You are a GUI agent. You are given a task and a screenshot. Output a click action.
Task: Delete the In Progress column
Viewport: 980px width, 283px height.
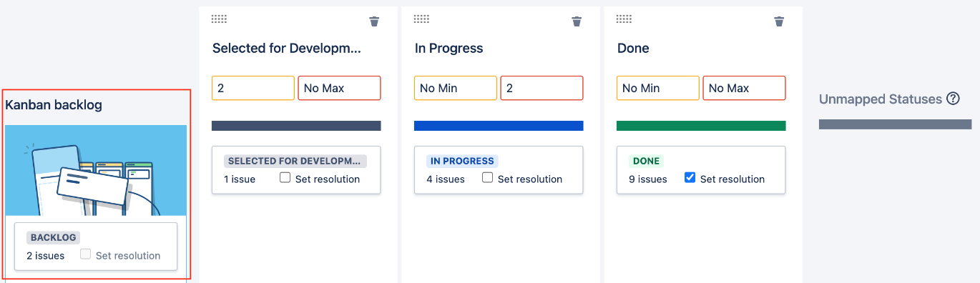(x=577, y=21)
